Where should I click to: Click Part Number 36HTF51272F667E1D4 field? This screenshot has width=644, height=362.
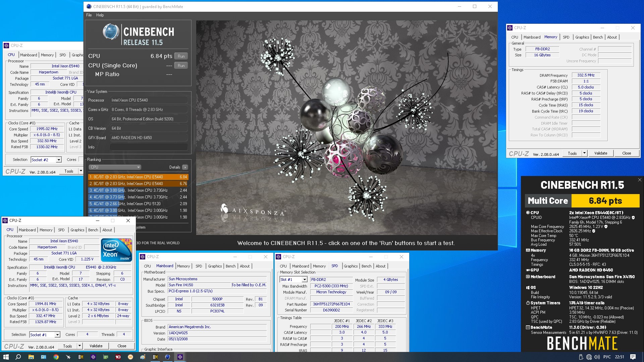331,304
